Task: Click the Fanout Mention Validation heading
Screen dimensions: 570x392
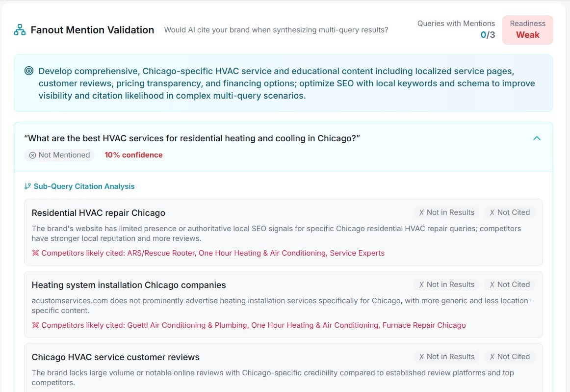Action: click(92, 30)
